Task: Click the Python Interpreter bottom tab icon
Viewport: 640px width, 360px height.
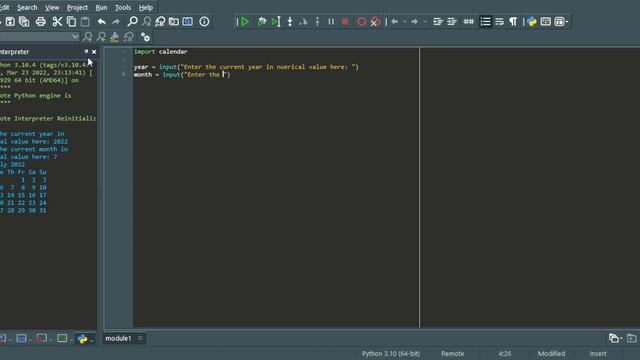Action: (x=82, y=339)
